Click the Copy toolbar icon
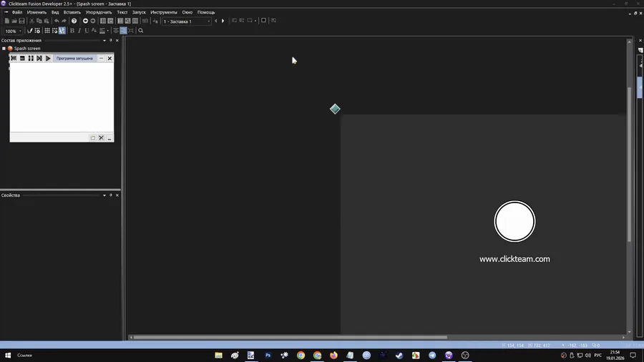Screen dimensions: 644x362 [39, 21]
